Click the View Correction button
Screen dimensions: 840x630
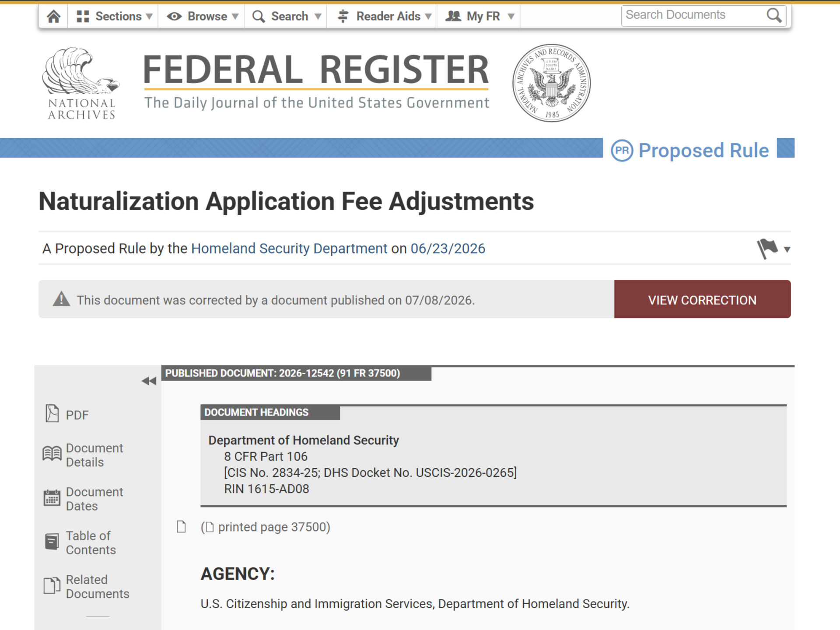tap(702, 299)
